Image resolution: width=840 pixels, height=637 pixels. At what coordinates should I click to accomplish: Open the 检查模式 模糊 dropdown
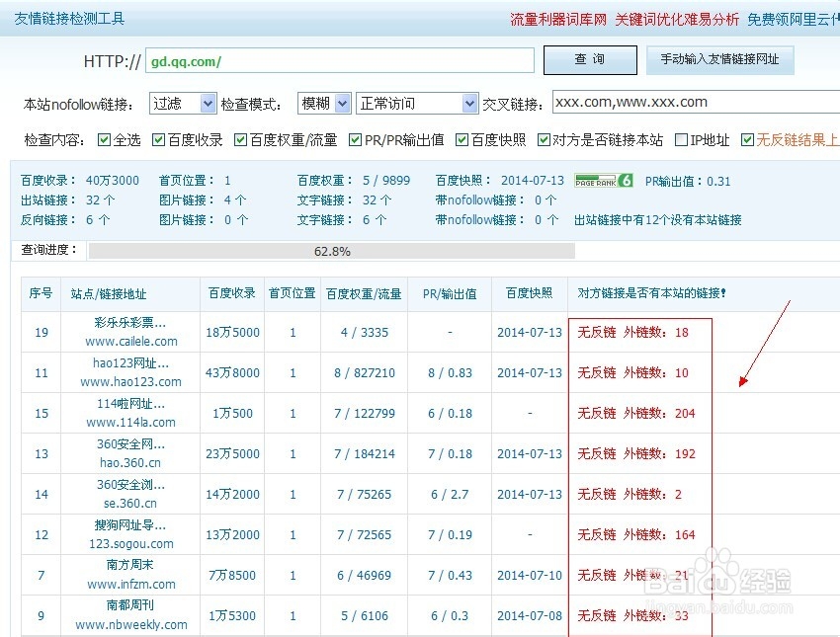(x=324, y=103)
